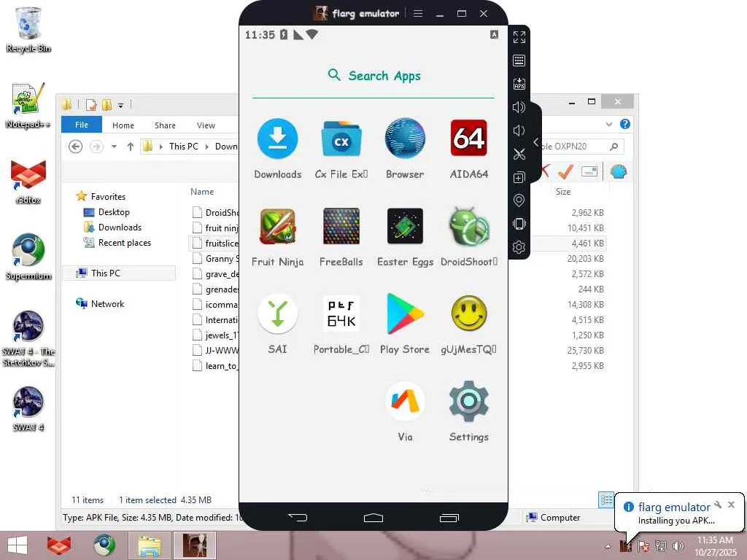Expand the Explorer ribbon chevron
Screen dimensions: 747x560
609,124
